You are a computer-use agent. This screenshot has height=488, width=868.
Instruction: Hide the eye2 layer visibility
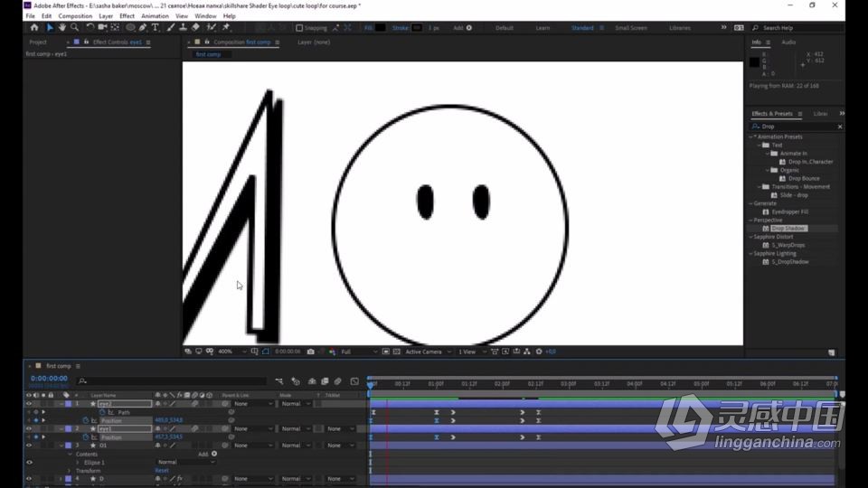click(29, 404)
